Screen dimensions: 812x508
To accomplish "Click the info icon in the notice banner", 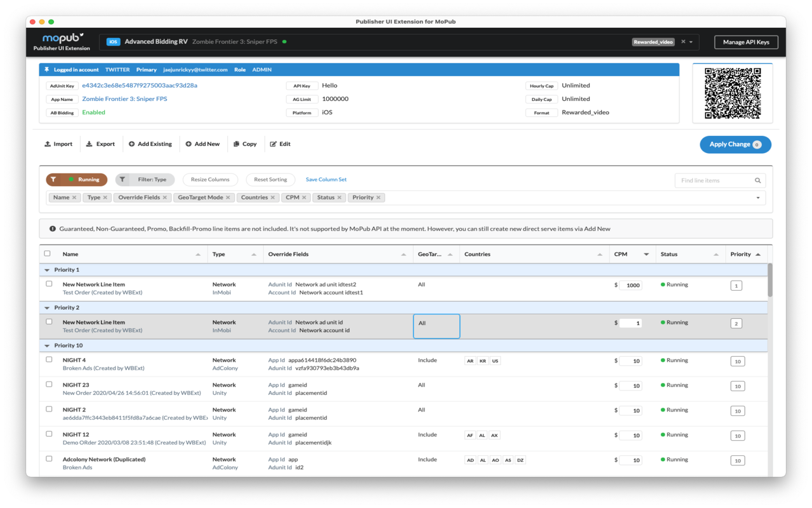I will (53, 229).
